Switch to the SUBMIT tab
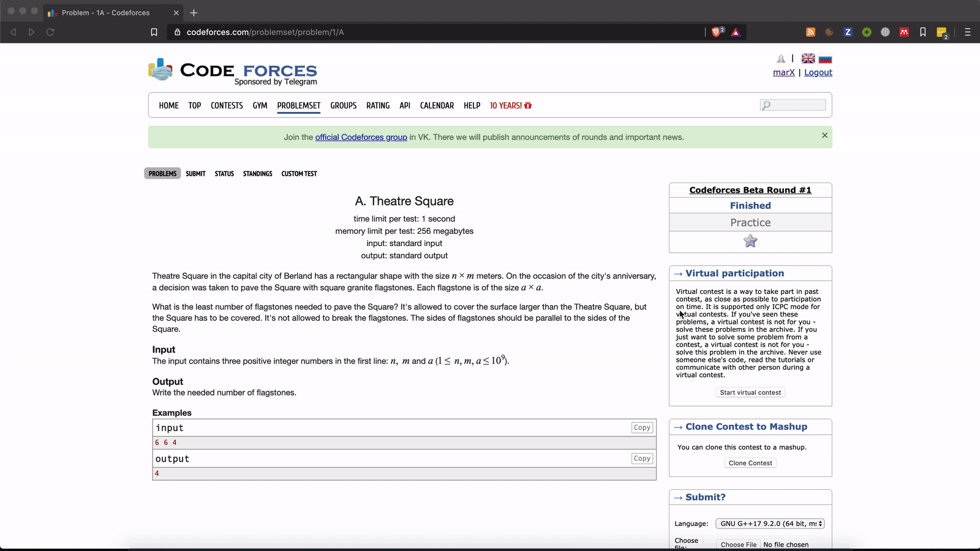Screen dimensions: 980x551 pos(196,174)
